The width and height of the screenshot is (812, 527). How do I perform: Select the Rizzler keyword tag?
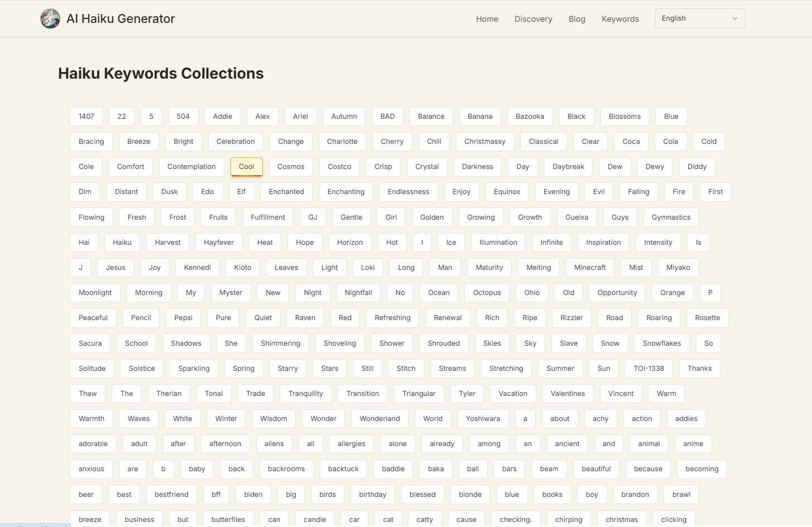tap(571, 318)
